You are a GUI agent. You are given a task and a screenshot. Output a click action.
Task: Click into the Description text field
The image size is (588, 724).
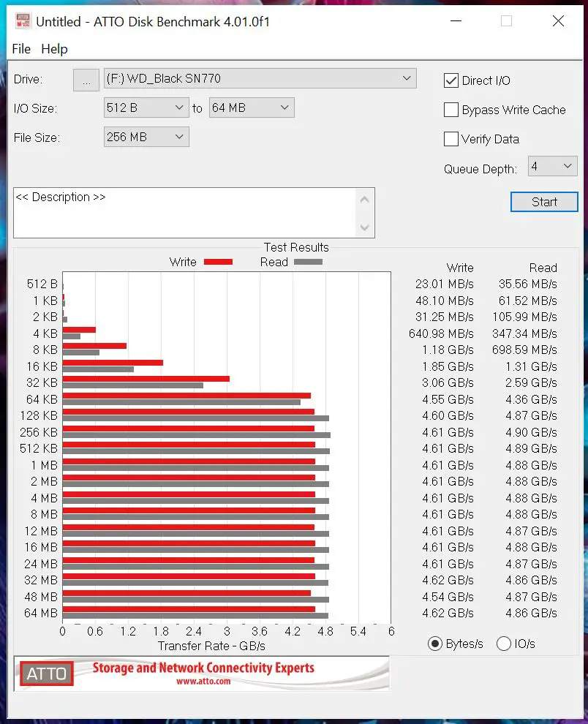pos(185,213)
